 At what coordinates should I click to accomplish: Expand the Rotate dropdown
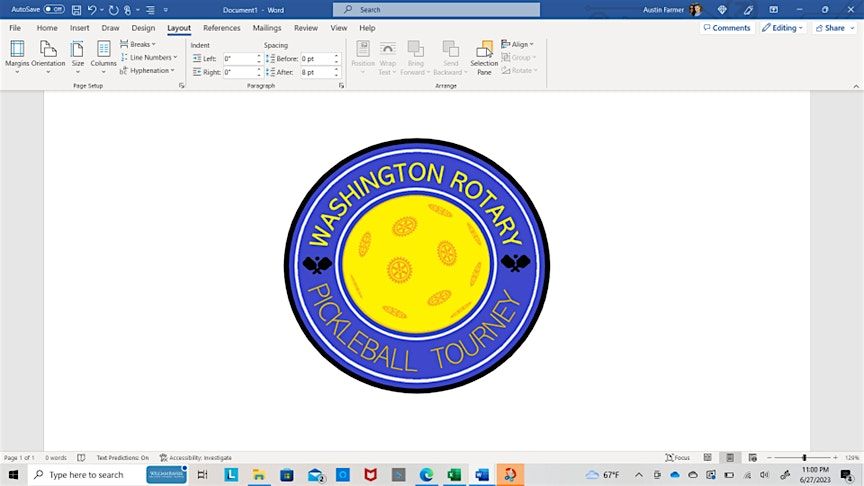coord(520,71)
